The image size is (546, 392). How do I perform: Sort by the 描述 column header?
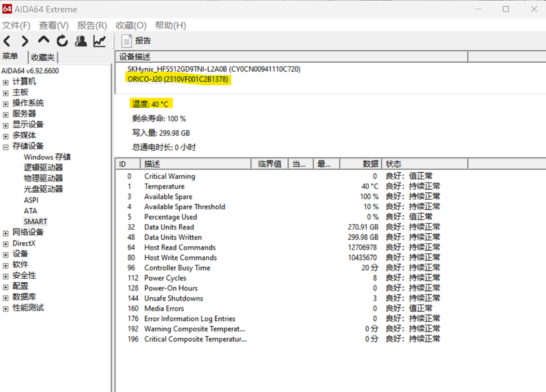coord(195,164)
